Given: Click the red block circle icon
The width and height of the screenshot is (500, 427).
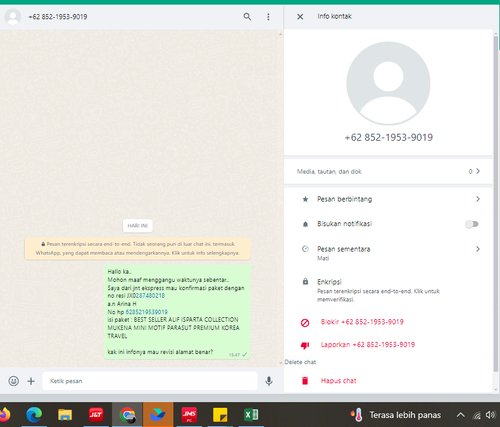Looking at the screenshot, I should [305, 323].
